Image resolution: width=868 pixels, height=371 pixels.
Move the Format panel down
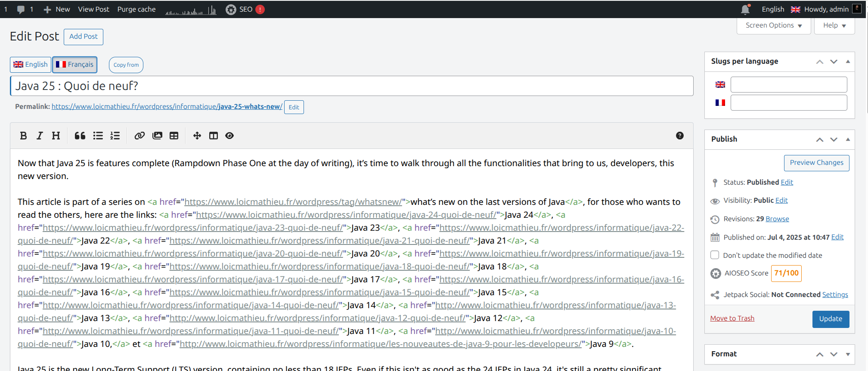pyautogui.click(x=834, y=354)
